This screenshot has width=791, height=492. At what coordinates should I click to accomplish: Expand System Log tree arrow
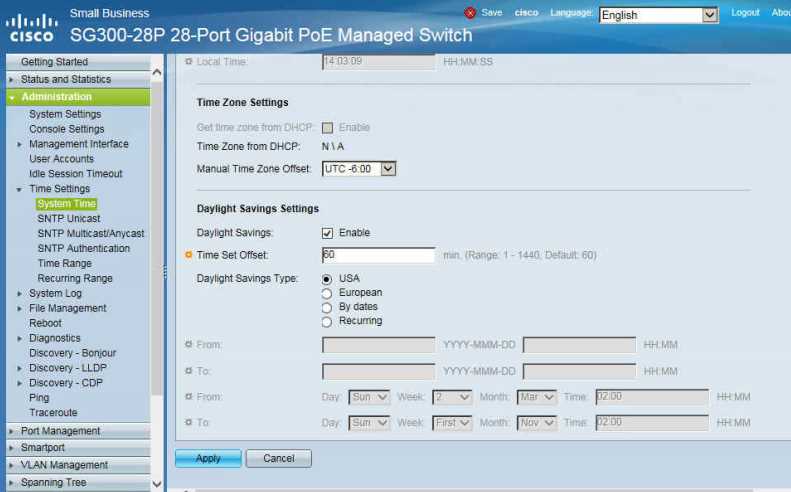coord(20,294)
